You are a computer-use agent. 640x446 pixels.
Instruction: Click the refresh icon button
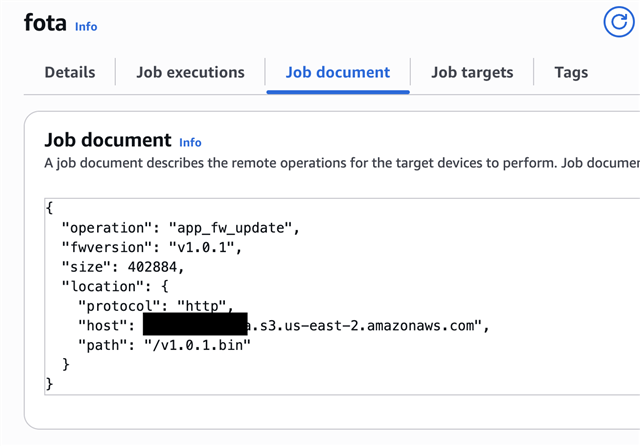point(619,22)
